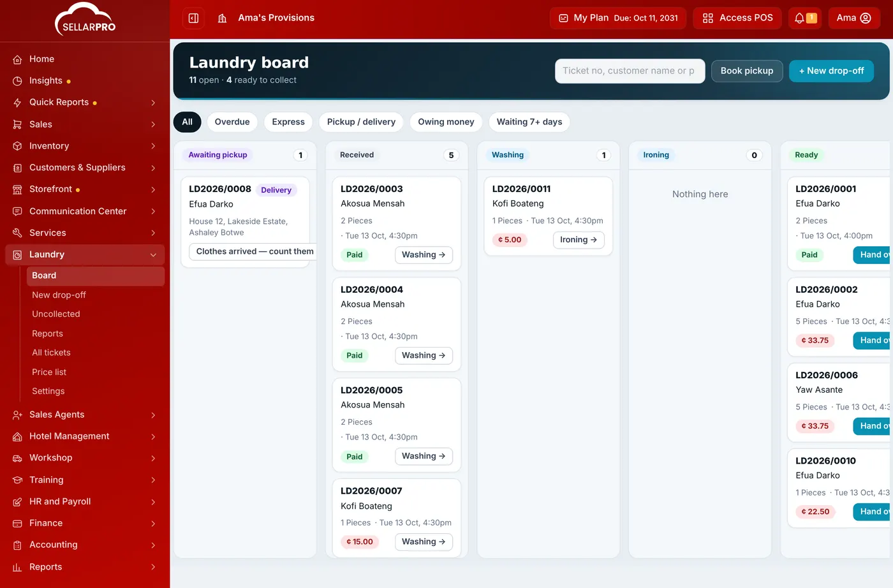Click the Book pickup button
Screen dimensions: 893x588
point(747,71)
